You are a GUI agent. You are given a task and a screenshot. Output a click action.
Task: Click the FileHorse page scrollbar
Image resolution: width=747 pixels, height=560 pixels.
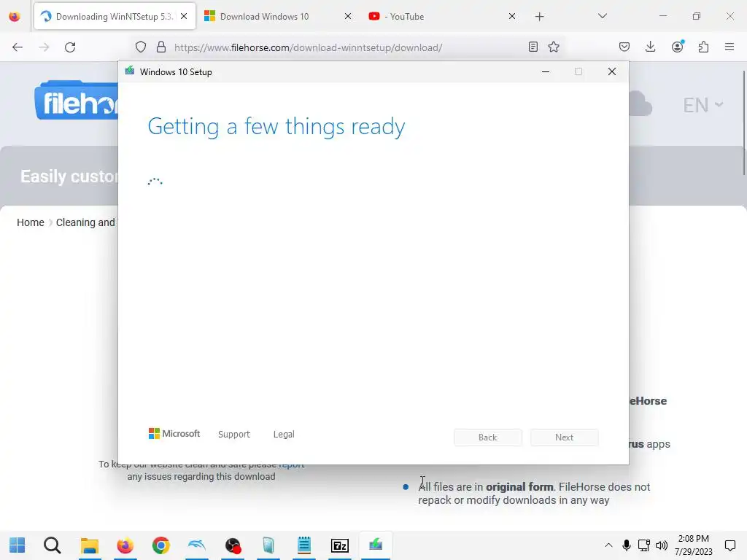744,122
